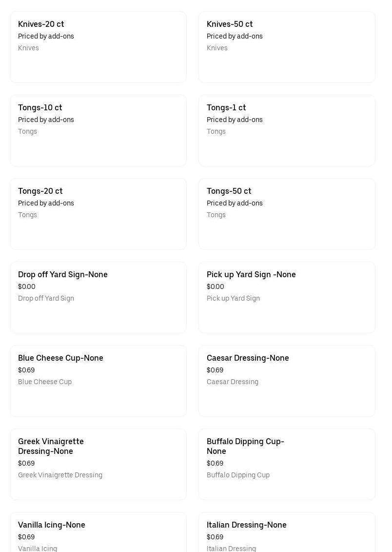Screen dimensions: 392x552
Task: Open the Caesar Dressing-None card
Action: tap(287, 381)
